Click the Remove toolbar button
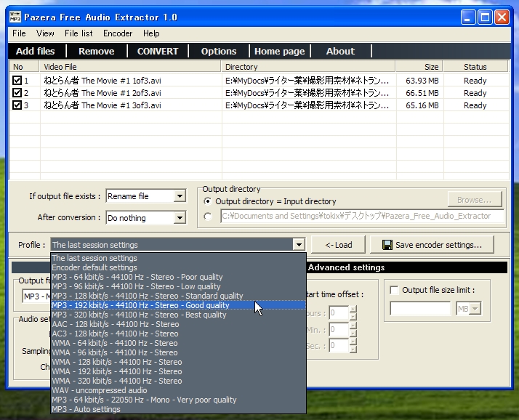Screen dimensions: 519x420 click(97, 52)
